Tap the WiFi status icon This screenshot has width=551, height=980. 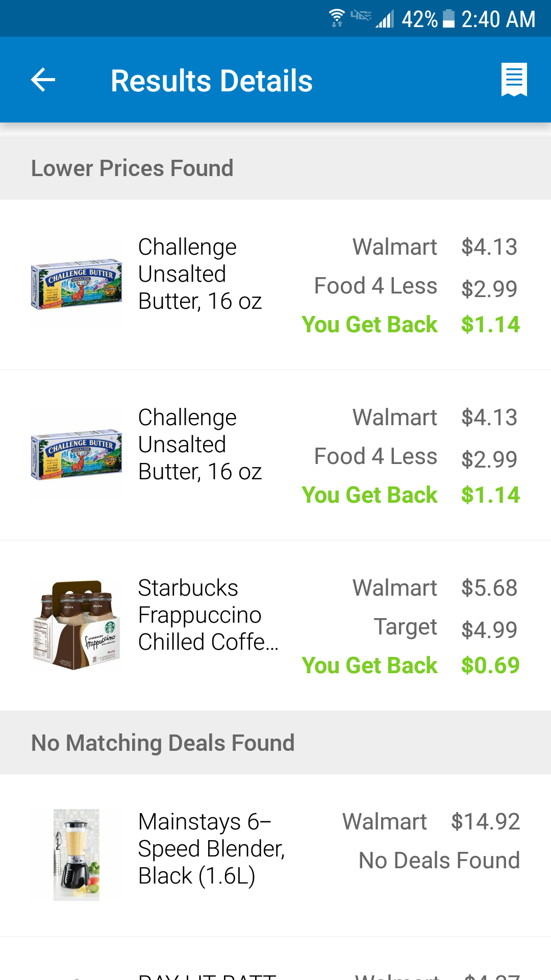click(337, 18)
